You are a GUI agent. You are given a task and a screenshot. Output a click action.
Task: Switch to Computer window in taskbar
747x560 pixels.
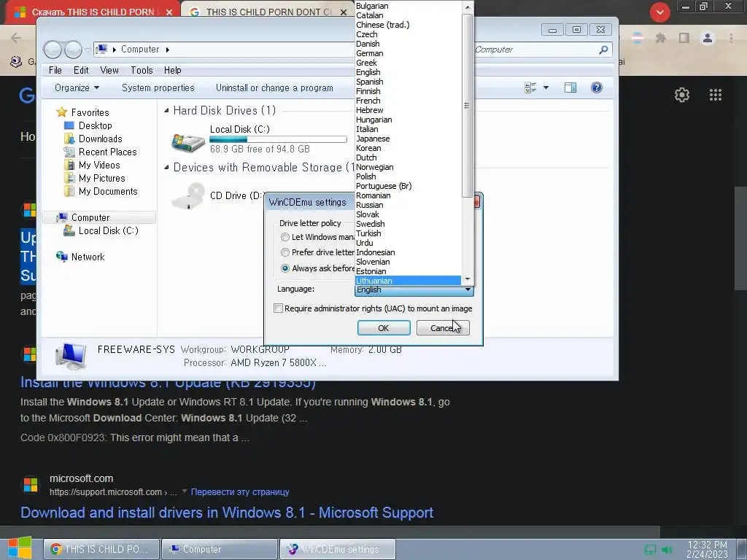(x=219, y=549)
